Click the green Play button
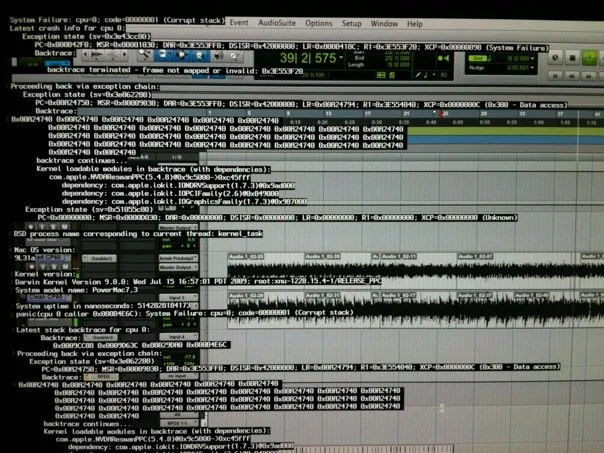The height and width of the screenshot is (453, 604). pos(589,58)
